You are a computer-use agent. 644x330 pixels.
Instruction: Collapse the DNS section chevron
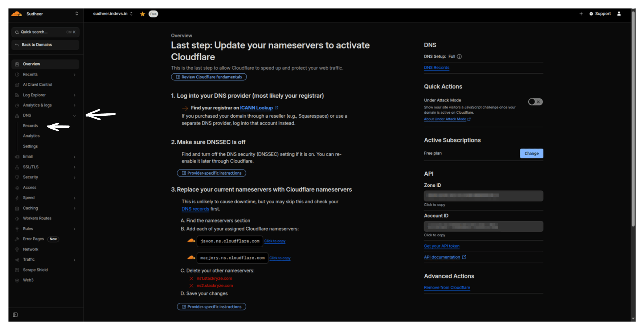(x=75, y=115)
